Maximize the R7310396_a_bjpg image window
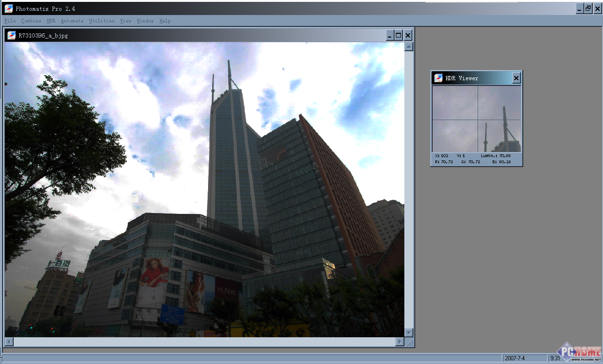This screenshot has width=603, height=364. click(399, 35)
